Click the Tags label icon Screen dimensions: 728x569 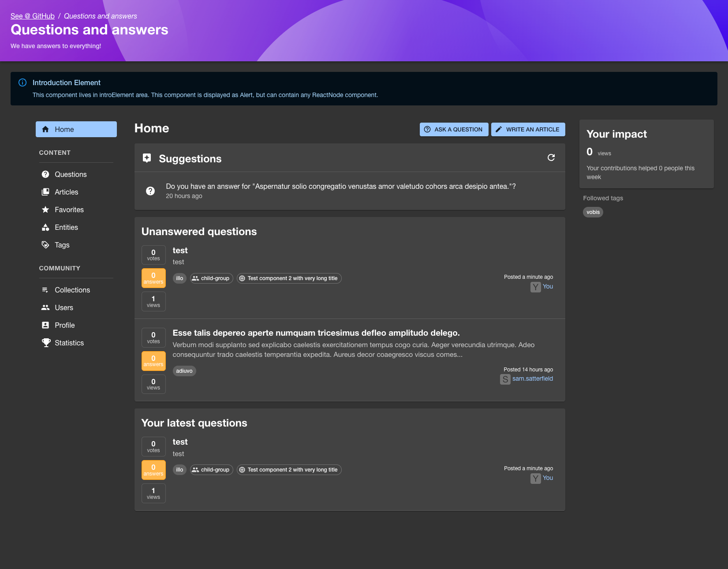pos(45,245)
